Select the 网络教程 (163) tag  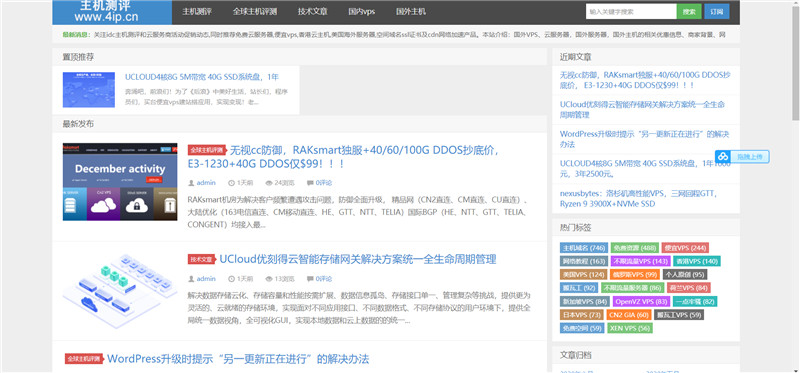tap(583, 261)
